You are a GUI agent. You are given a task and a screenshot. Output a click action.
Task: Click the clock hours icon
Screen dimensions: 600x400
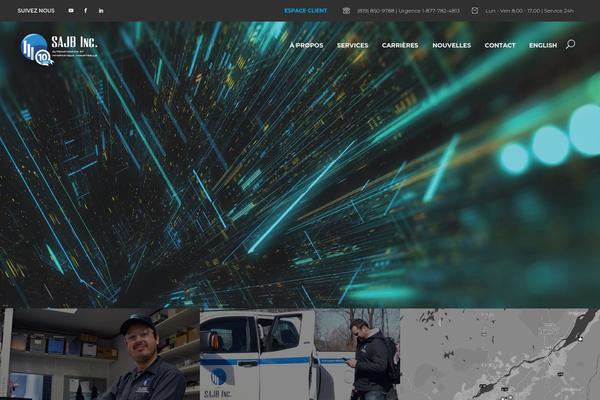(x=474, y=11)
